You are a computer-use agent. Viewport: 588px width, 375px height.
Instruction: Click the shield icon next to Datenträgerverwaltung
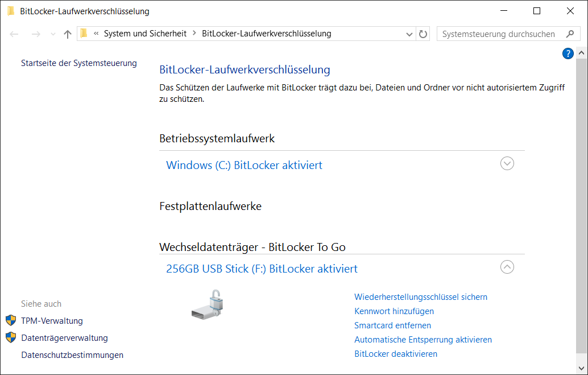11,337
